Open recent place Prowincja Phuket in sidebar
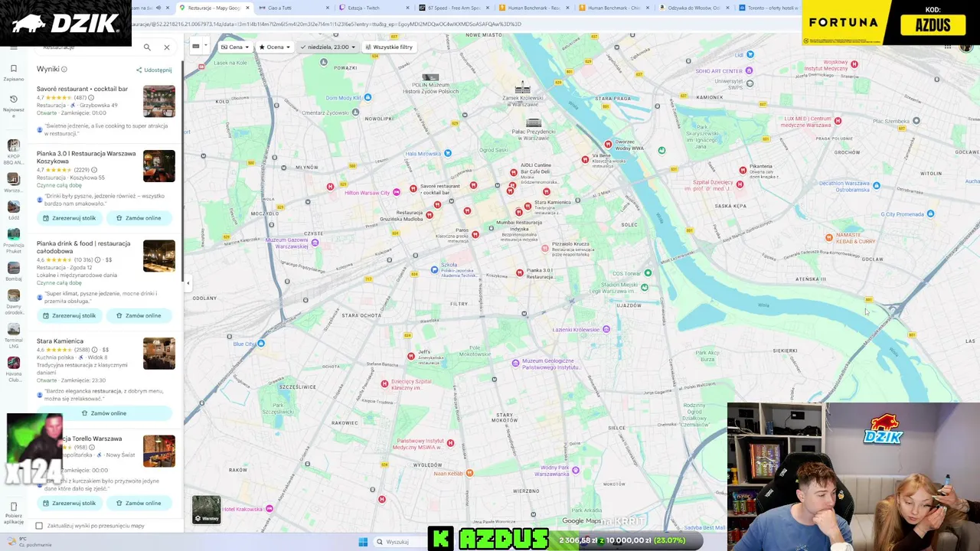This screenshot has height=551, width=980. (x=13, y=234)
